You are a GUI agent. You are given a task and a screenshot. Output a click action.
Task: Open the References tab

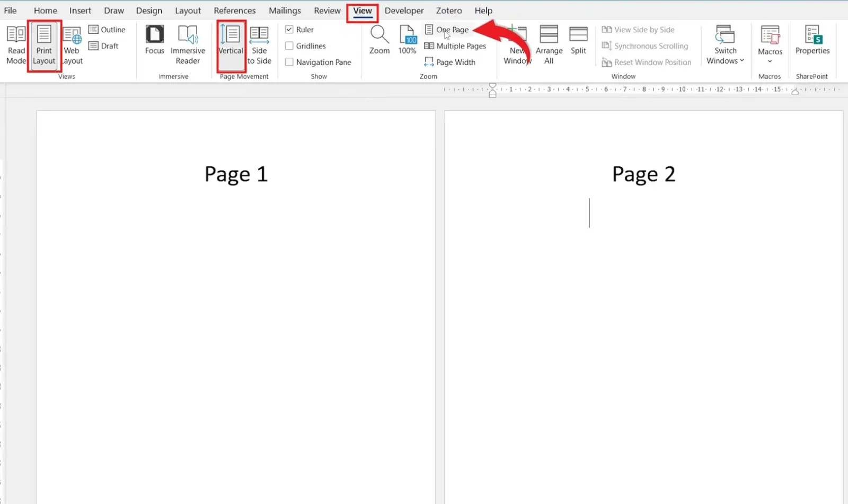coord(235,11)
